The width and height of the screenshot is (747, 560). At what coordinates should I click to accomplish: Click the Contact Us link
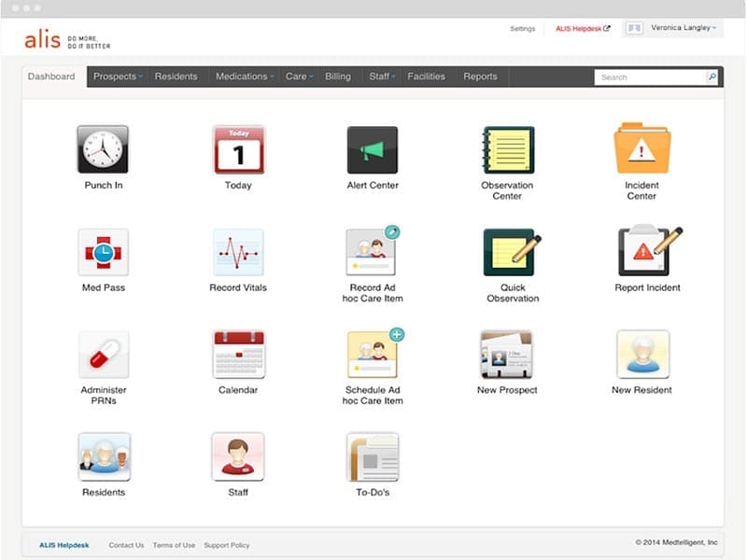coord(126,545)
